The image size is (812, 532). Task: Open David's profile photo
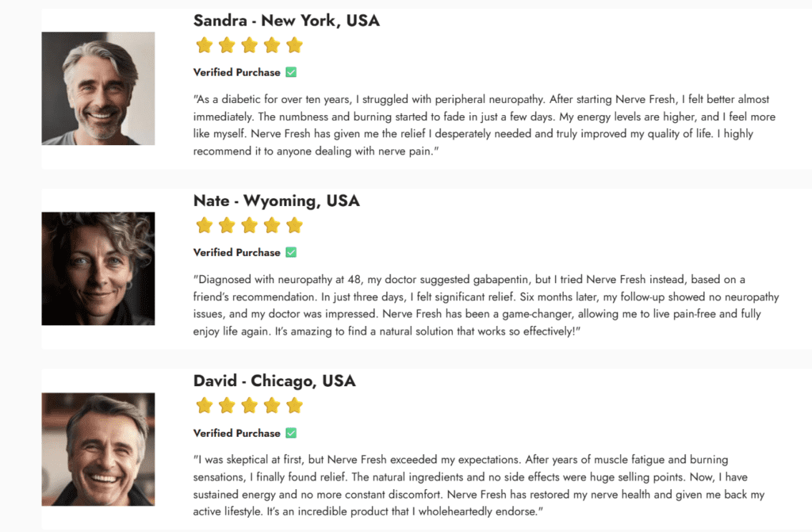coord(98,449)
